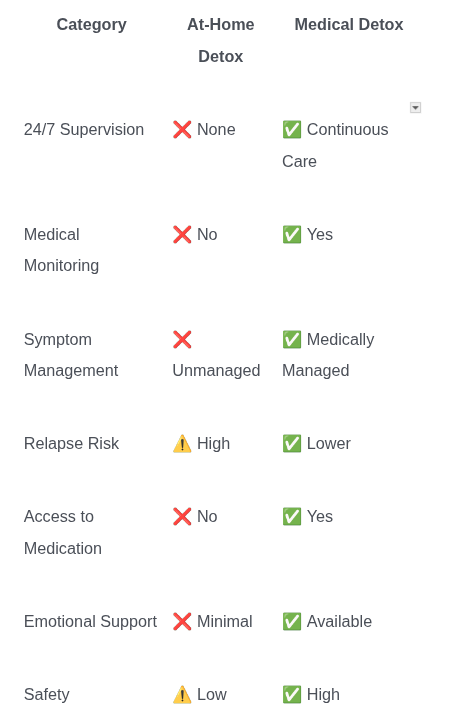Select the At-Home Detox column header

coord(220,40)
